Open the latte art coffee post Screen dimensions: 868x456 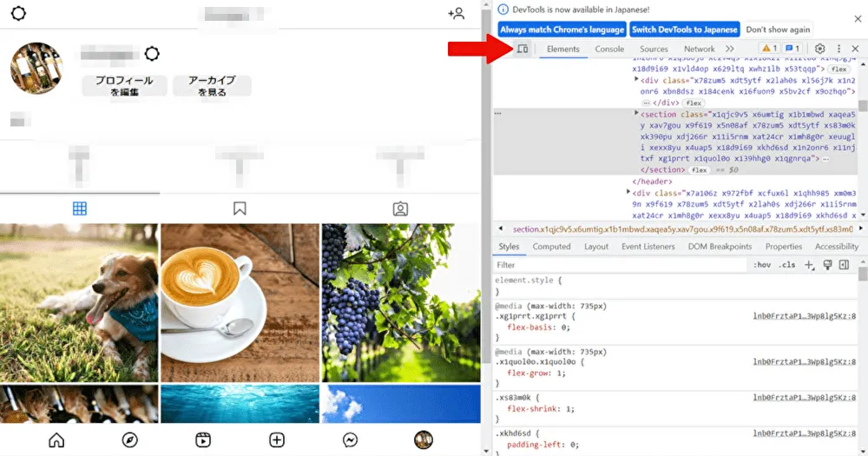240,302
